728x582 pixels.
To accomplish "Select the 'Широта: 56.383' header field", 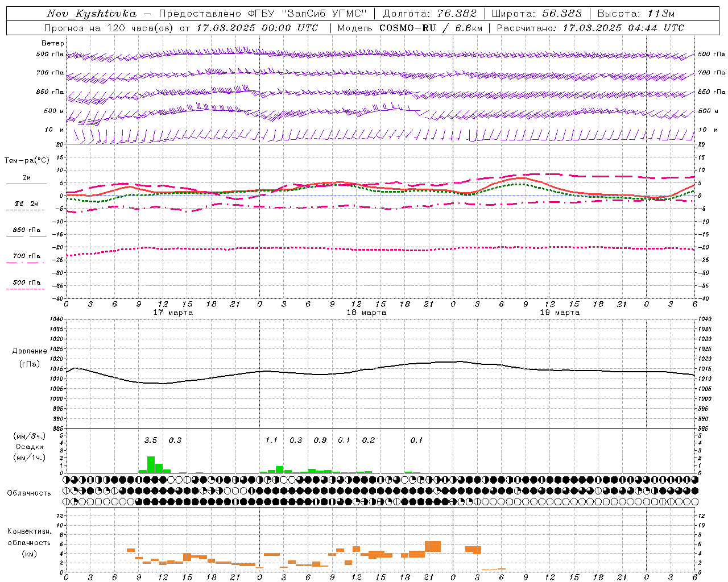I will 536,14.
